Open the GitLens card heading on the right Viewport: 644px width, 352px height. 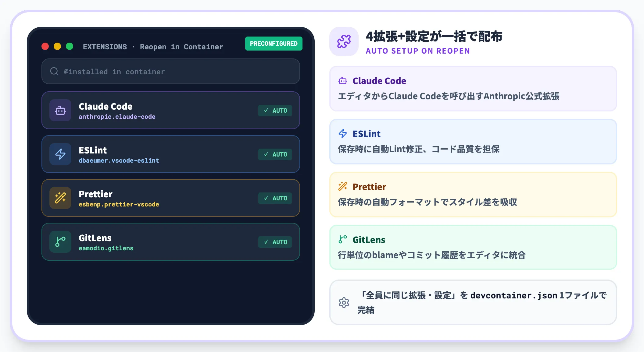pos(369,240)
